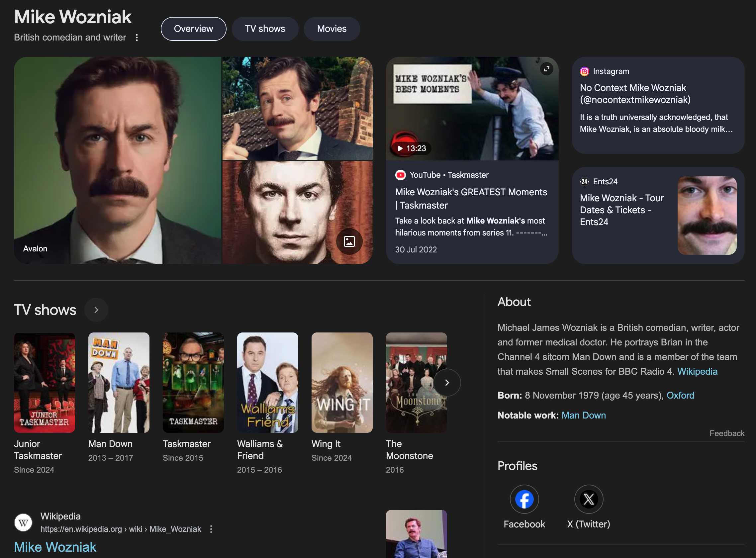The image size is (756, 558).
Task: Open the Facebook profile icon
Action: [x=524, y=499]
